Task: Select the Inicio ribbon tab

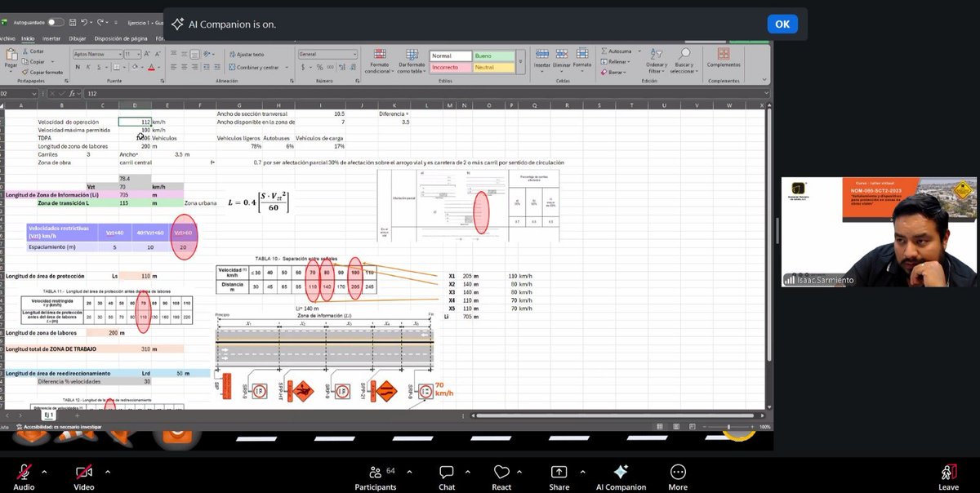Action: tap(28, 38)
